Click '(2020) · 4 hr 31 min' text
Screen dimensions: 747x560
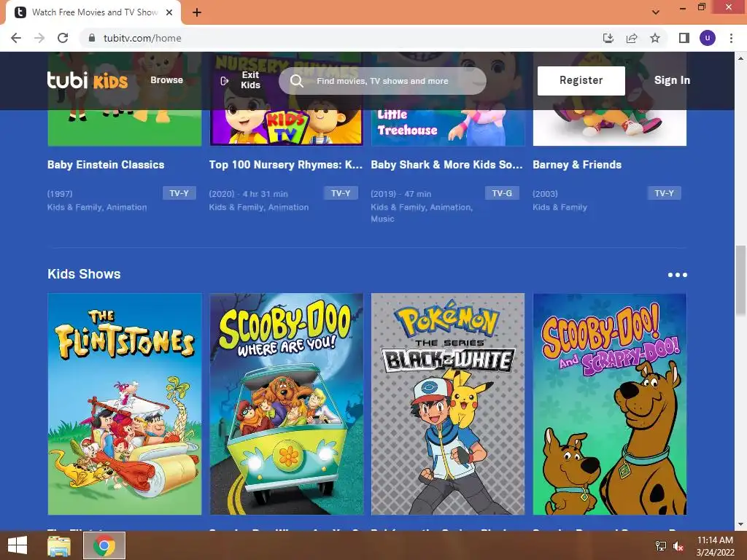(x=248, y=194)
